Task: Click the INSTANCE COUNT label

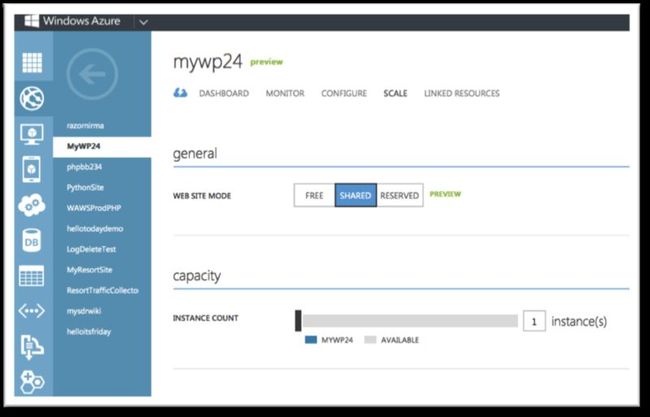Action: [206, 318]
